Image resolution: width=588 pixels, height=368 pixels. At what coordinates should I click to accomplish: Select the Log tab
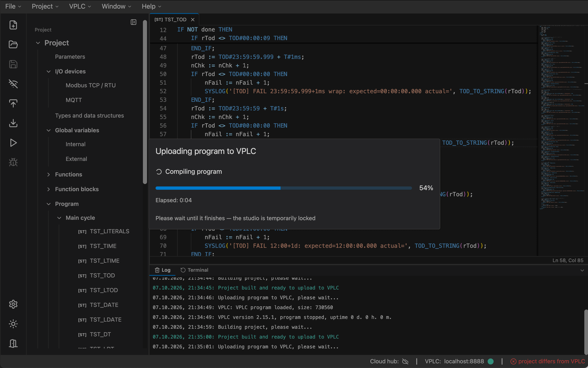163,270
